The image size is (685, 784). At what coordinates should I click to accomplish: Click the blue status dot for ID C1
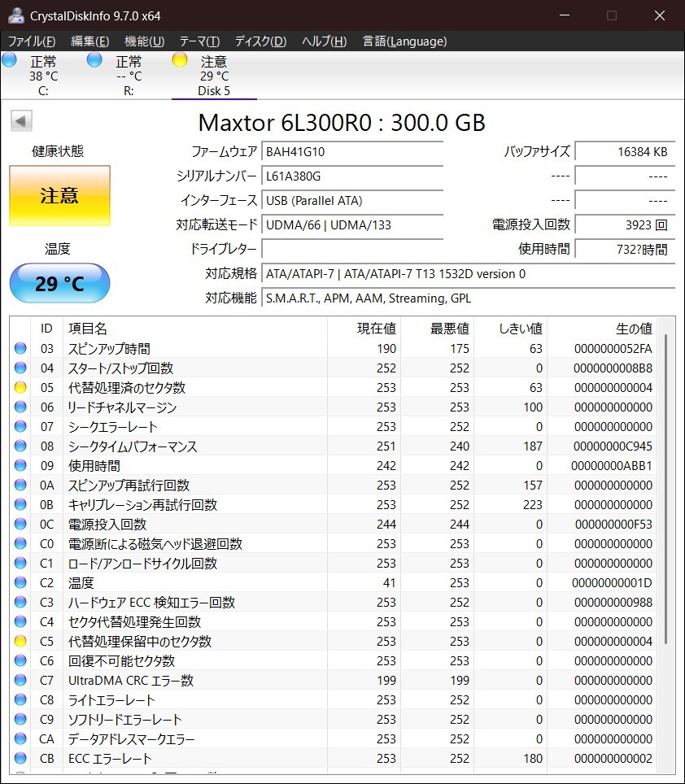click(x=20, y=563)
